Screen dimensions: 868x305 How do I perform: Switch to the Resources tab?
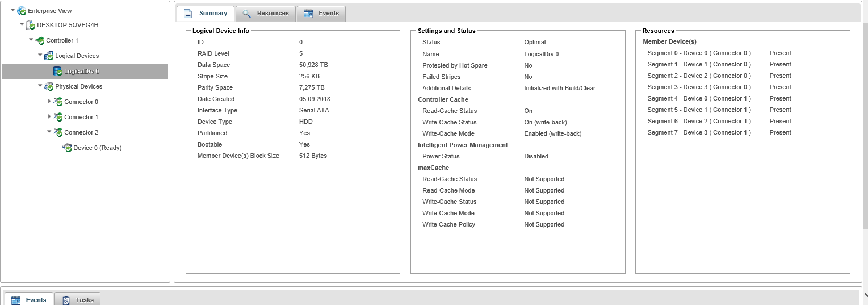(266, 14)
